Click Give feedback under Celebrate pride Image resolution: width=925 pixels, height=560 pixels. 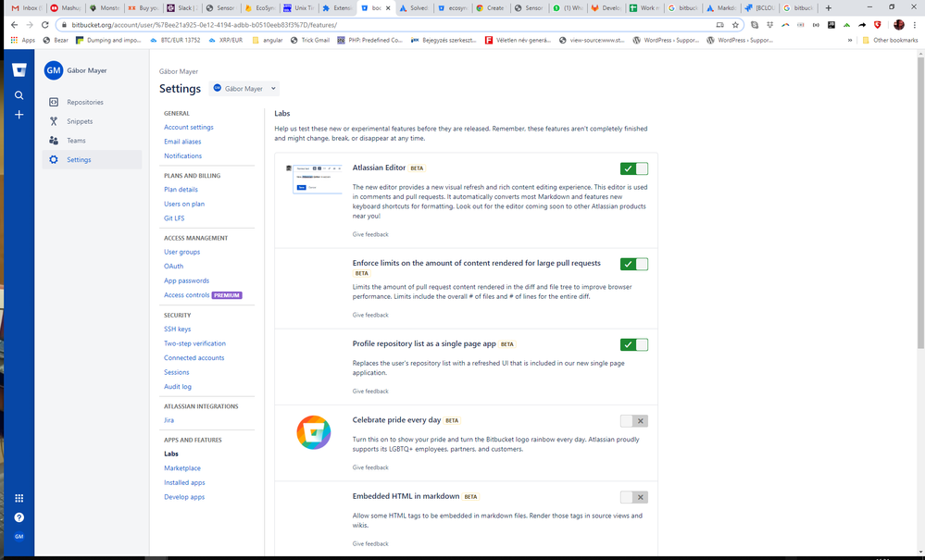coord(370,467)
